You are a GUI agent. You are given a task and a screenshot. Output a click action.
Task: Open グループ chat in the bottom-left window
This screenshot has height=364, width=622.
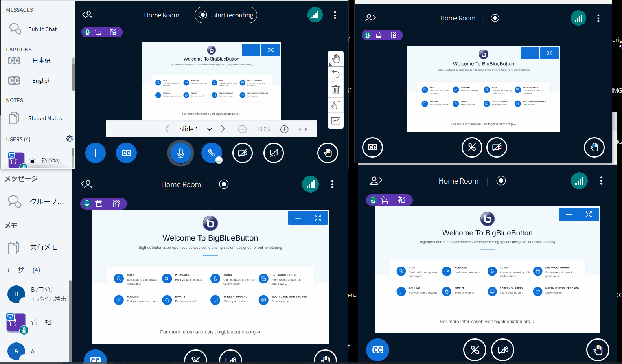(x=36, y=201)
